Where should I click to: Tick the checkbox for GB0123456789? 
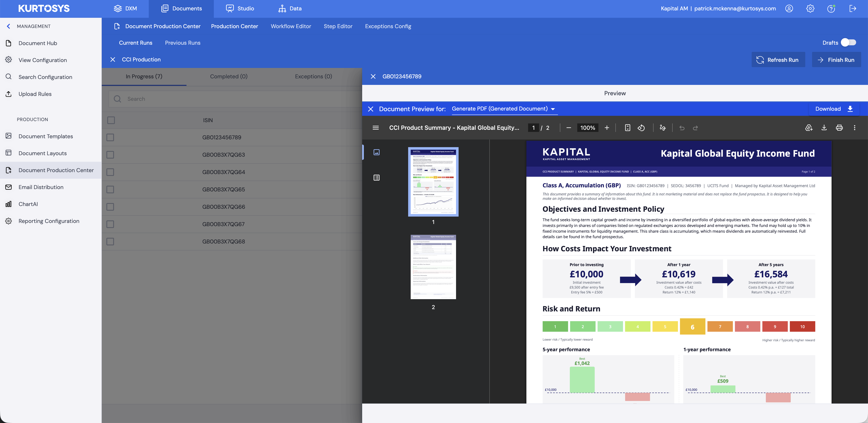(x=110, y=137)
